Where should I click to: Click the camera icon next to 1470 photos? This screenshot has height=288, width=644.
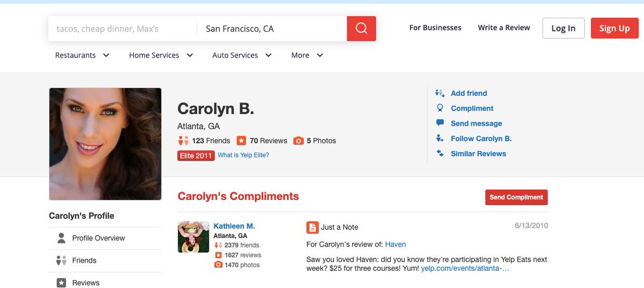pyautogui.click(x=218, y=265)
